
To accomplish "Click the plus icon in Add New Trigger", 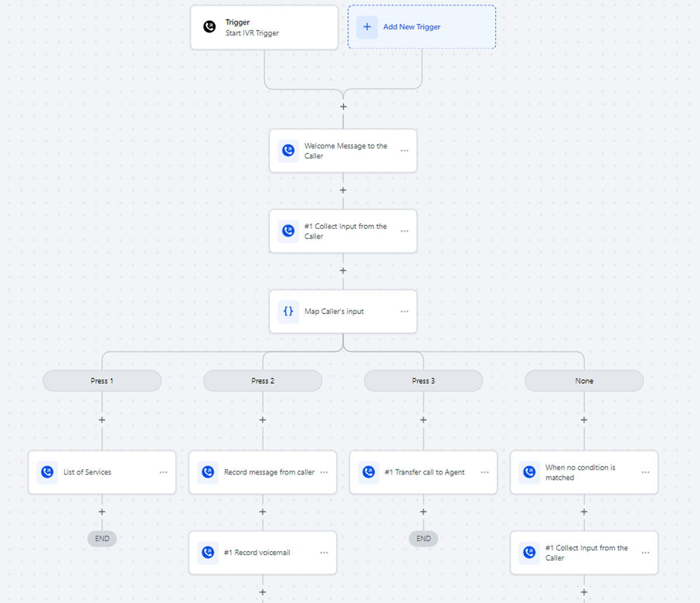I will click(367, 27).
